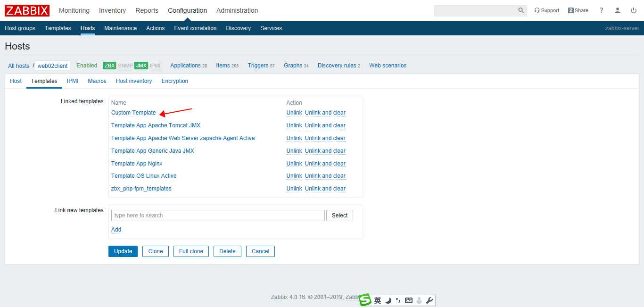Screen dimensions: 644x307
Task: Go to Maintenance submenu
Action: [121, 28]
